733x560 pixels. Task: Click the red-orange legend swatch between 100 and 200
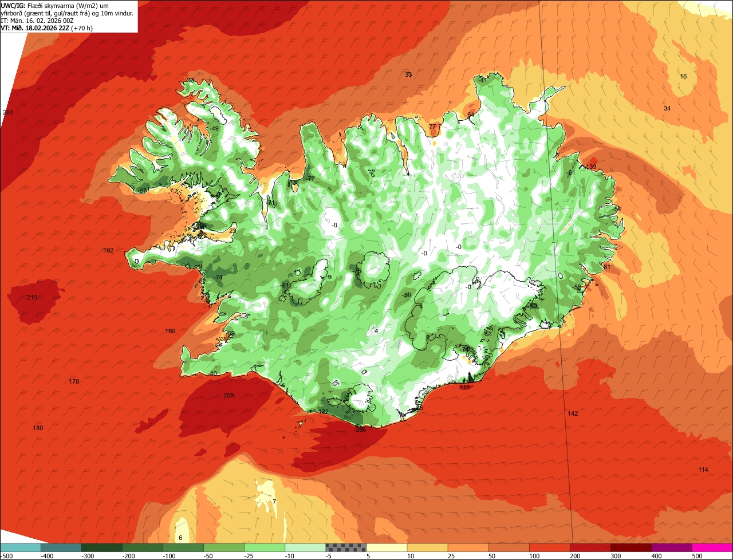coord(549,547)
